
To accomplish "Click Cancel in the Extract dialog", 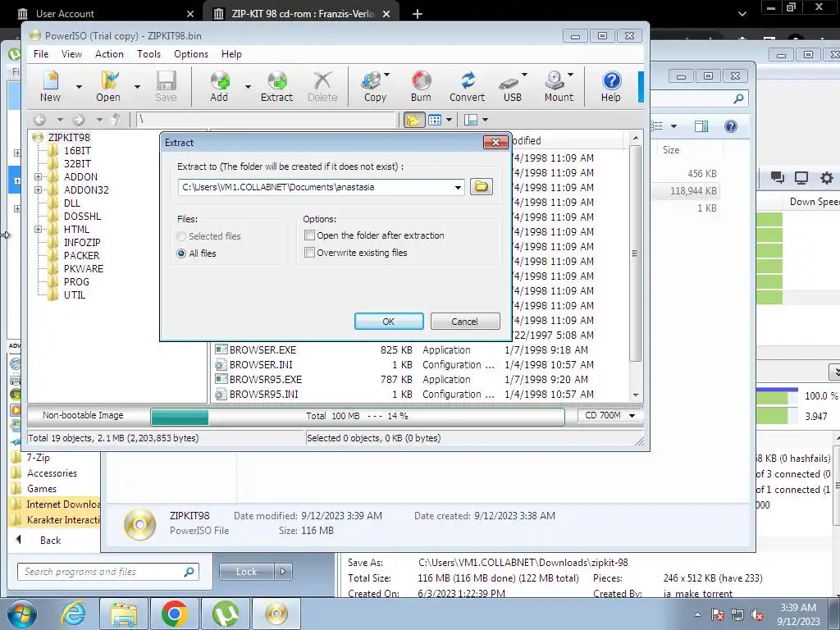I will [x=465, y=322].
